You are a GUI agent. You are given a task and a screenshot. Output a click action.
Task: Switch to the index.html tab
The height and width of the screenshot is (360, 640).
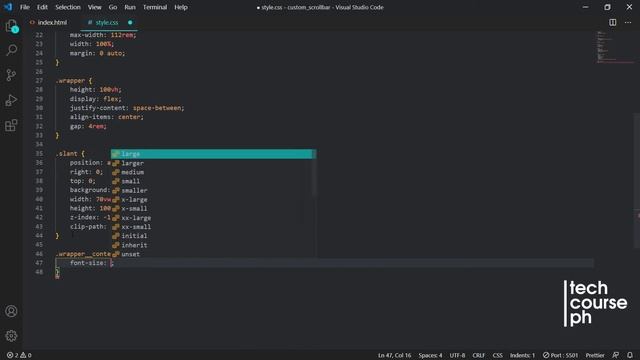point(52,22)
